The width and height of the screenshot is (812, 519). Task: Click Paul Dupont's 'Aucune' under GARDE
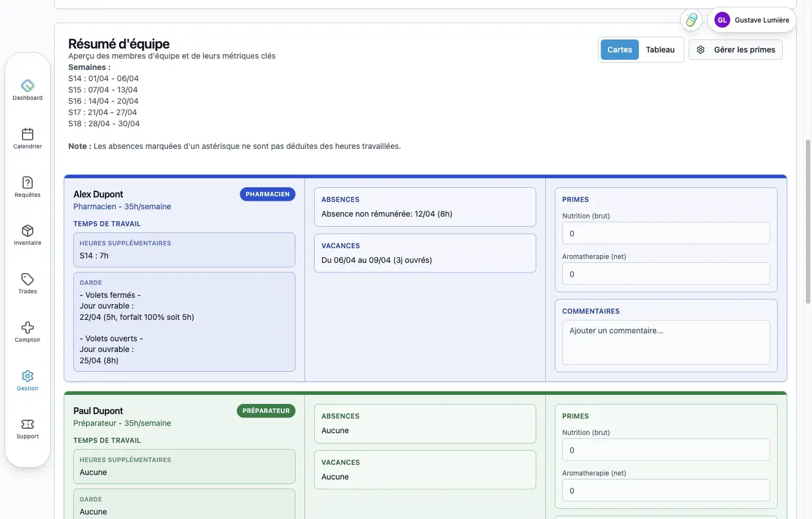[93, 512]
